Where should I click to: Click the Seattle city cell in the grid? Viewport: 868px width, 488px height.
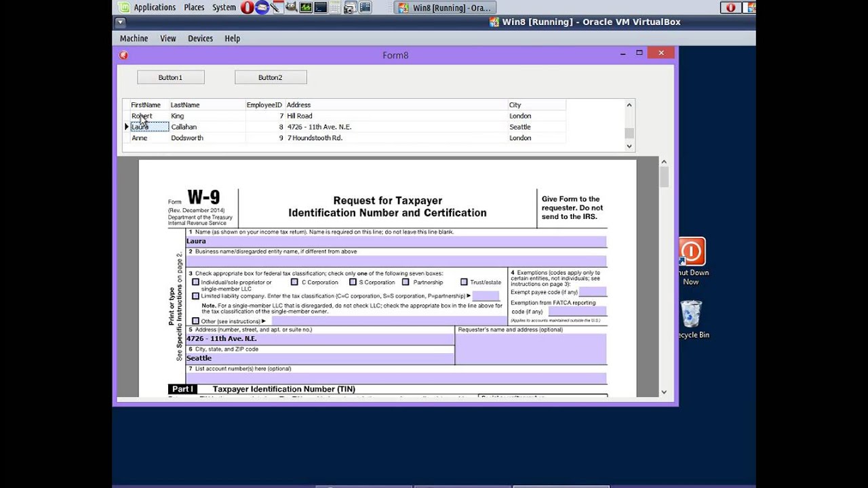click(x=536, y=127)
